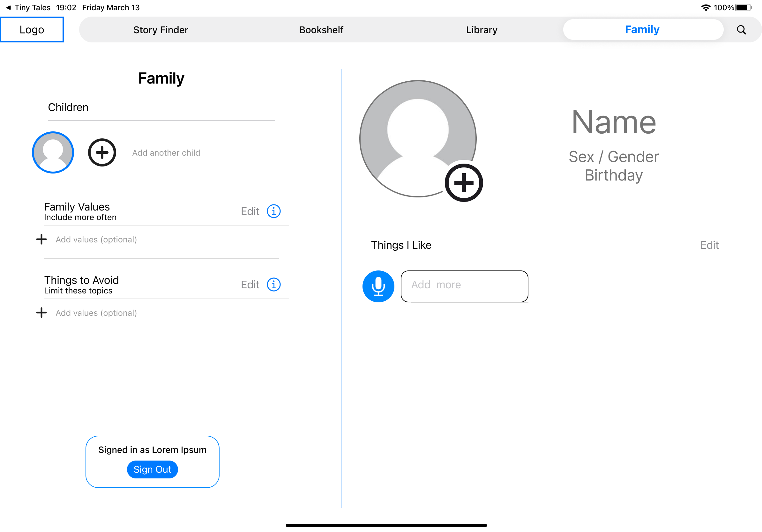Click the Logo in the top left
This screenshot has height=532, width=762.
pos(32,29)
